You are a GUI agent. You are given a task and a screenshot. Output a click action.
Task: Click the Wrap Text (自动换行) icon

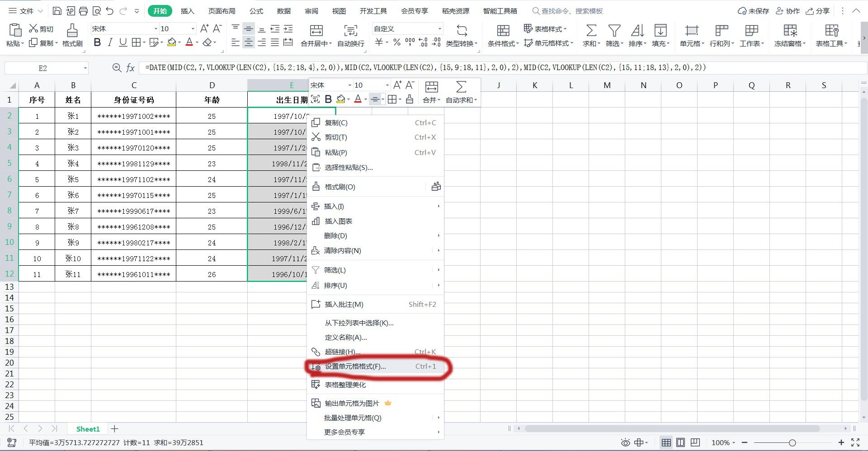point(350,31)
